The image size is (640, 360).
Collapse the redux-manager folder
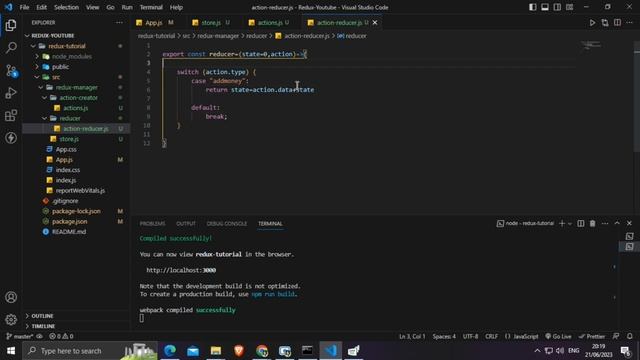coord(76,87)
